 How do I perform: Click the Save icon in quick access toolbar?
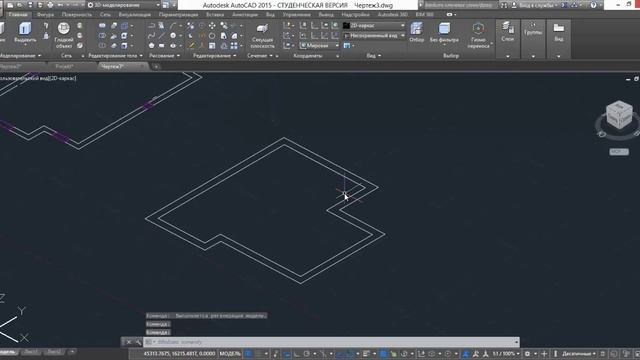[x=30, y=5]
